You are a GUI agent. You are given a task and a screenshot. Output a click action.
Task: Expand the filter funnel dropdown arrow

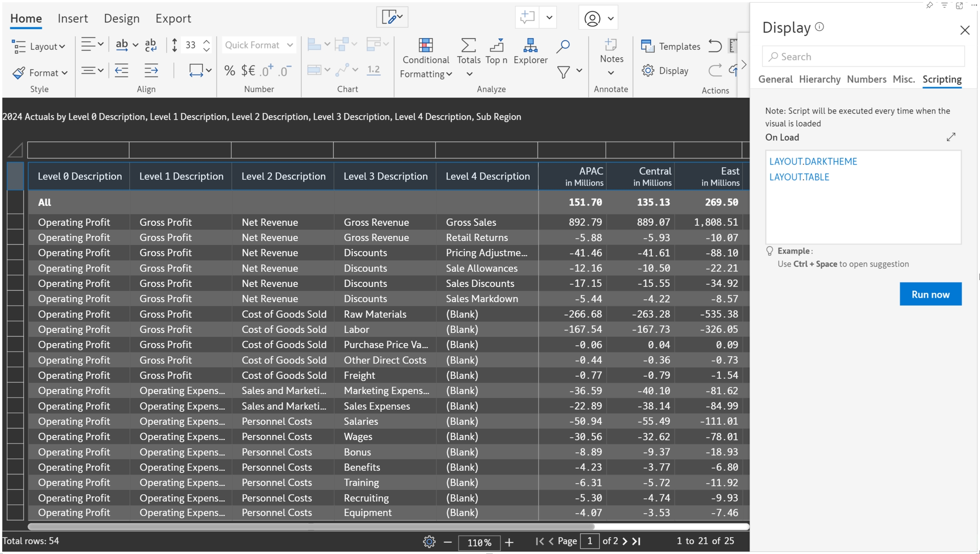(x=579, y=71)
